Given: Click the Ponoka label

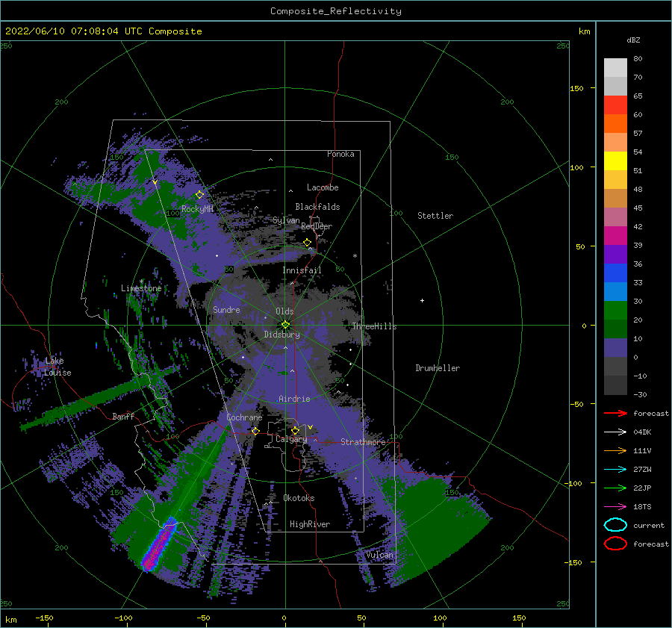Looking at the screenshot, I should click(x=340, y=154).
